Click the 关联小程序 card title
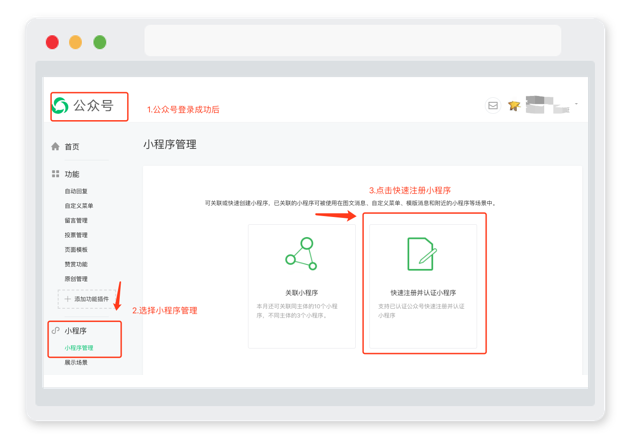The width and height of the screenshot is (640, 445). 301,293
